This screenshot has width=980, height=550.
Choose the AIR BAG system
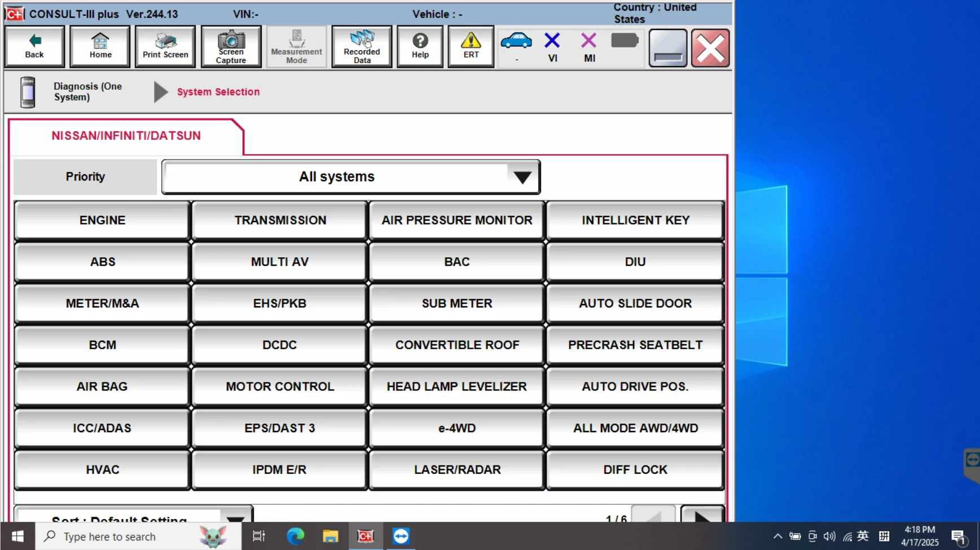tap(102, 387)
